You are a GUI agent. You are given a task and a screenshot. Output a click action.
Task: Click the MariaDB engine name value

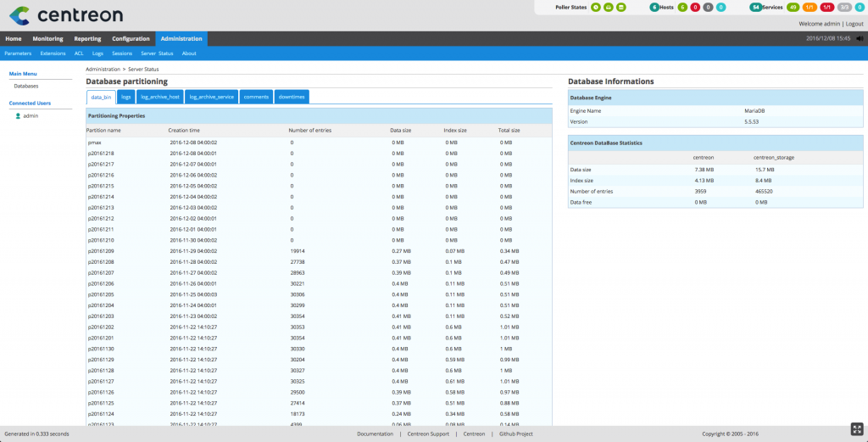[755, 111]
